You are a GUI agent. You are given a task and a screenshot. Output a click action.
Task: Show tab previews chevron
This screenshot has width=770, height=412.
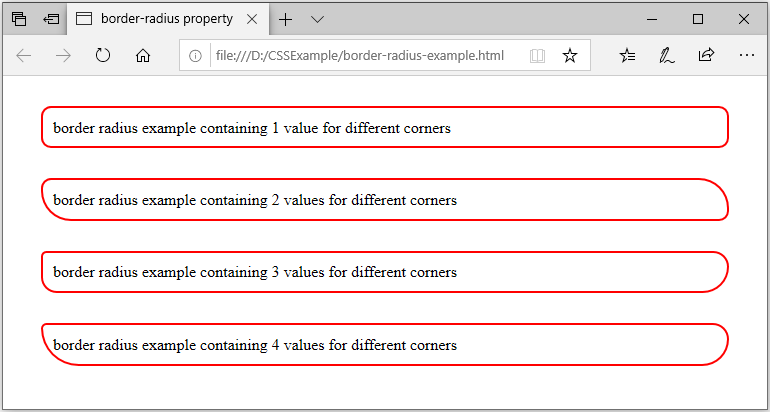pos(318,19)
